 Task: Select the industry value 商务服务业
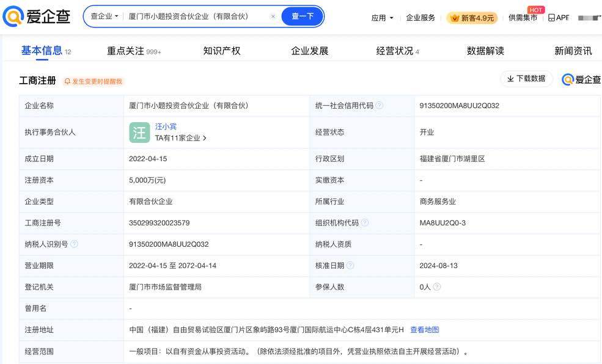click(x=438, y=202)
